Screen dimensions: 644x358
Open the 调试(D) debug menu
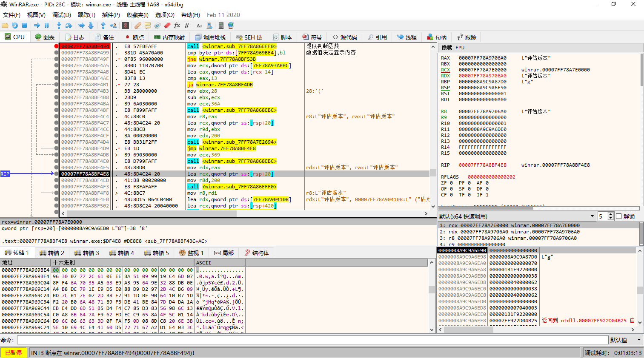click(62, 15)
